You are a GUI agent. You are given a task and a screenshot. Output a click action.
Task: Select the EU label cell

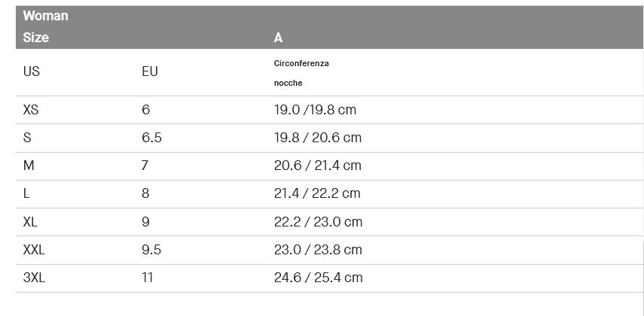pyautogui.click(x=150, y=71)
